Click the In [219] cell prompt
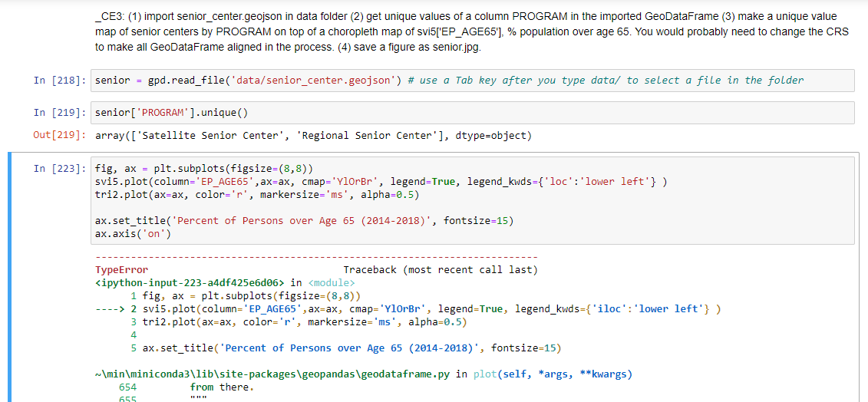 click(60, 113)
